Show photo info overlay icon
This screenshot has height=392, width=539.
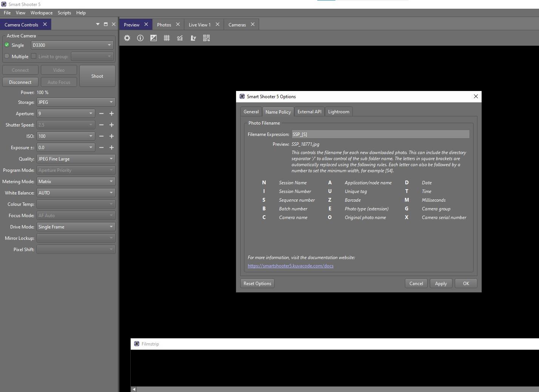(x=140, y=38)
